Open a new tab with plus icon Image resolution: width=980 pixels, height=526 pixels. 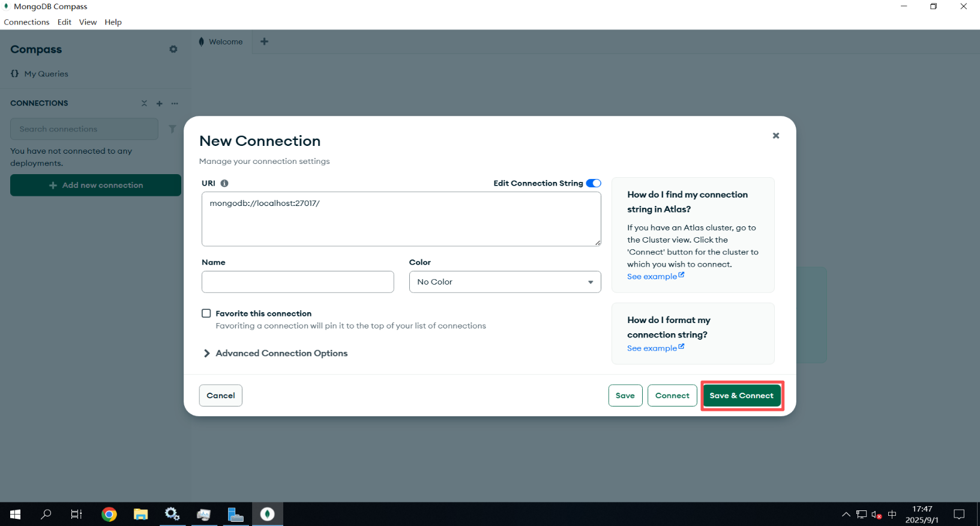coord(264,41)
